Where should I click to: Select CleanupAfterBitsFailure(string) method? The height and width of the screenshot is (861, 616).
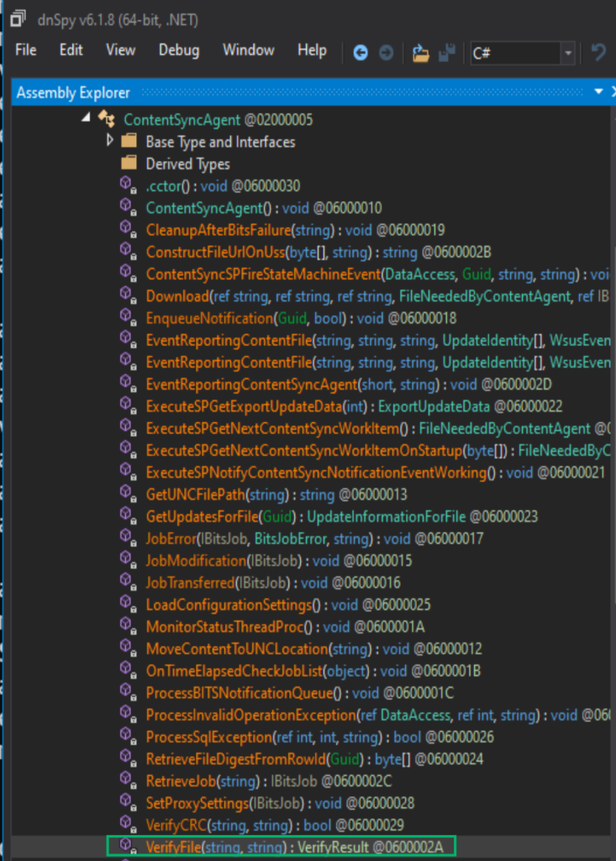click(295, 230)
